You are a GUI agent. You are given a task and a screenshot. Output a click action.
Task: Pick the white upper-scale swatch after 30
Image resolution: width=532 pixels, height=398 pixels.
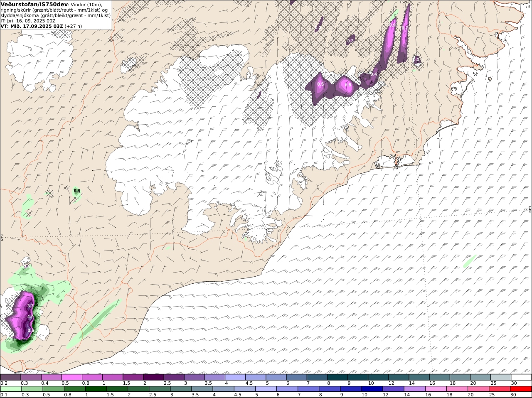(522, 377)
